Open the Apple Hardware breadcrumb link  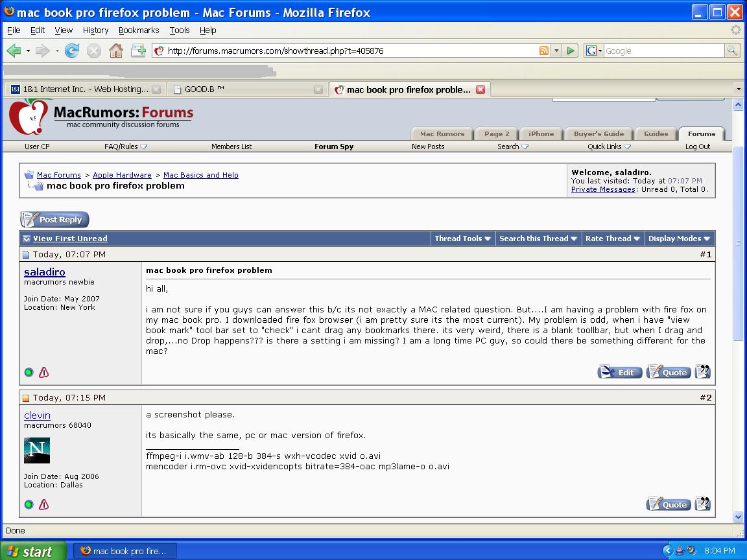coord(122,175)
